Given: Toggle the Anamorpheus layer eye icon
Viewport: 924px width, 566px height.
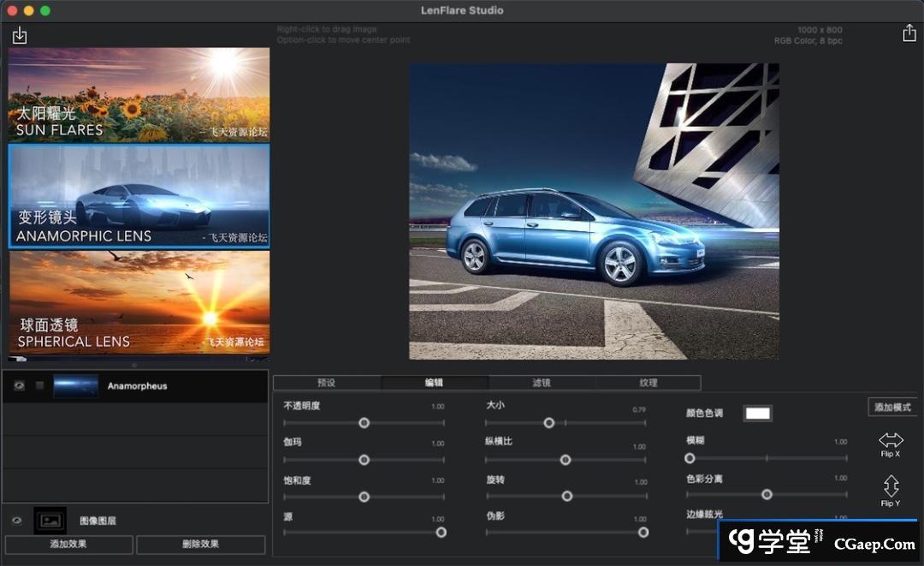Looking at the screenshot, I should (19, 386).
